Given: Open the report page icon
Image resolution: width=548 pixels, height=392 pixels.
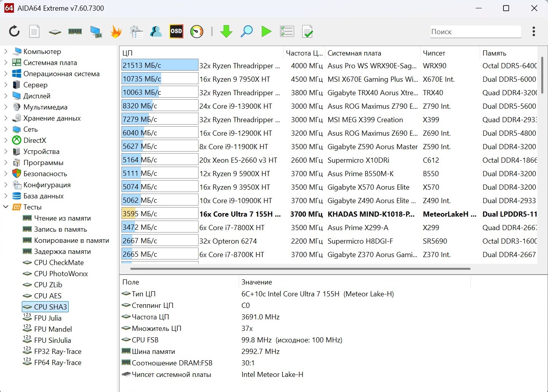Looking at the screenshot, I should click(x=35, y=31).
